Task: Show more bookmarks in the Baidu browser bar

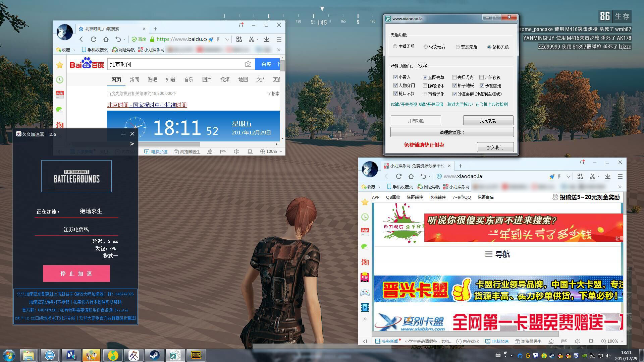Action: click(278, 50)
